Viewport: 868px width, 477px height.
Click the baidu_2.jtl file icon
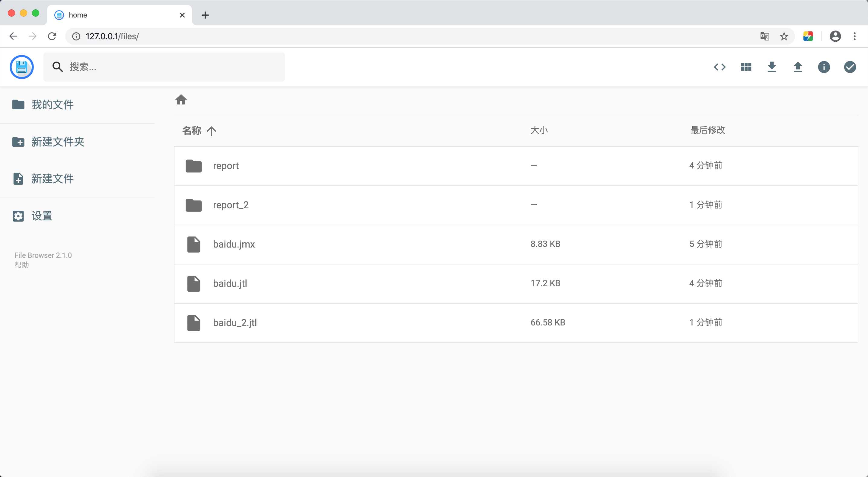point(194,323)
